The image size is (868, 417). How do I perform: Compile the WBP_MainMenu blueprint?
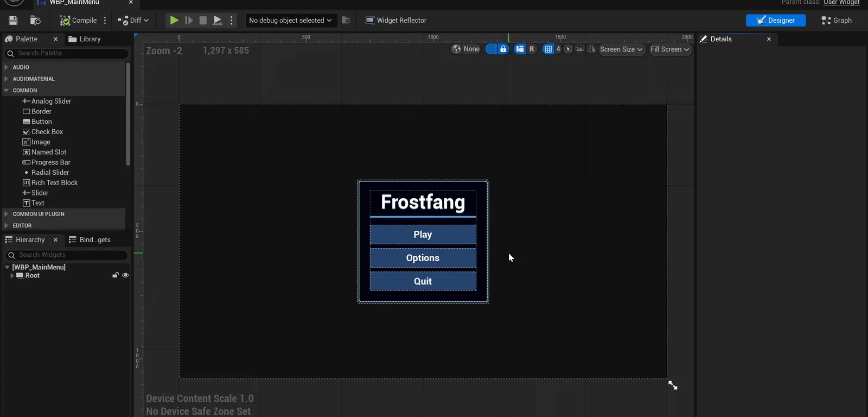point(78,21)
